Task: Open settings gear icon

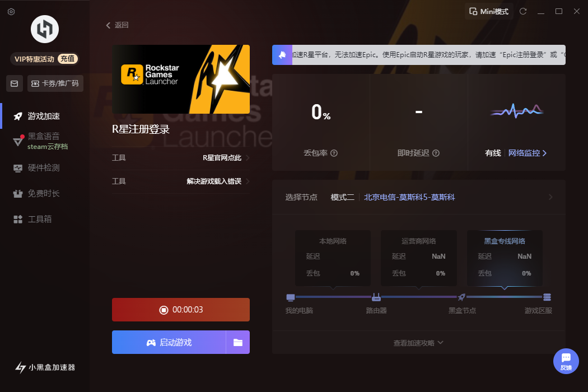Action: (x=11, y=12)
